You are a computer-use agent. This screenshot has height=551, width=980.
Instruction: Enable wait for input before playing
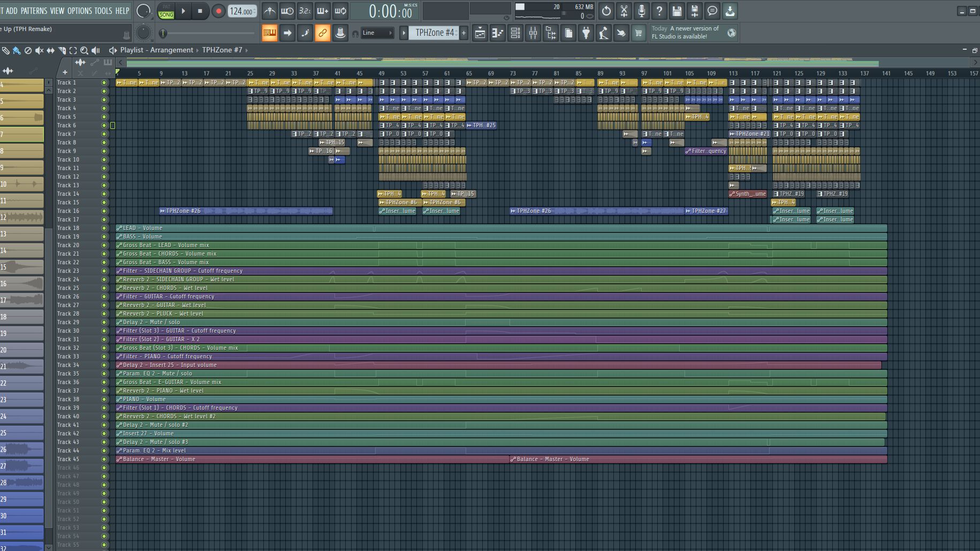[x=287, y=11]
